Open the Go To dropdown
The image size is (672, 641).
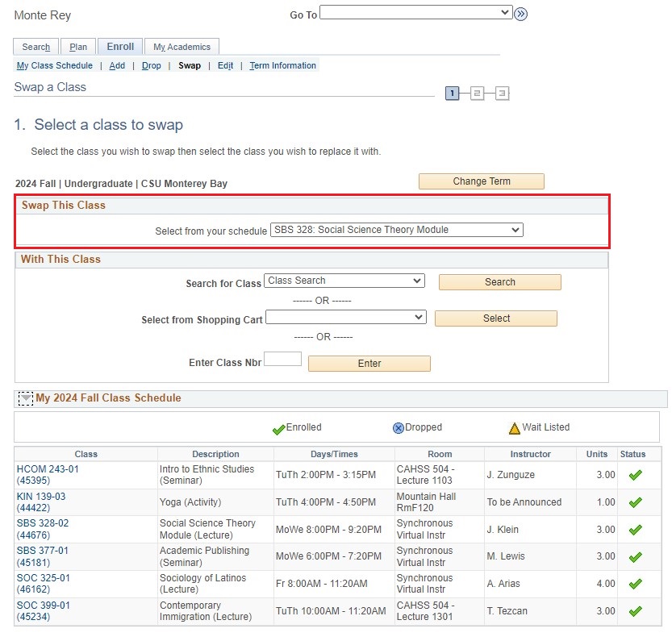tap(416, 12)
